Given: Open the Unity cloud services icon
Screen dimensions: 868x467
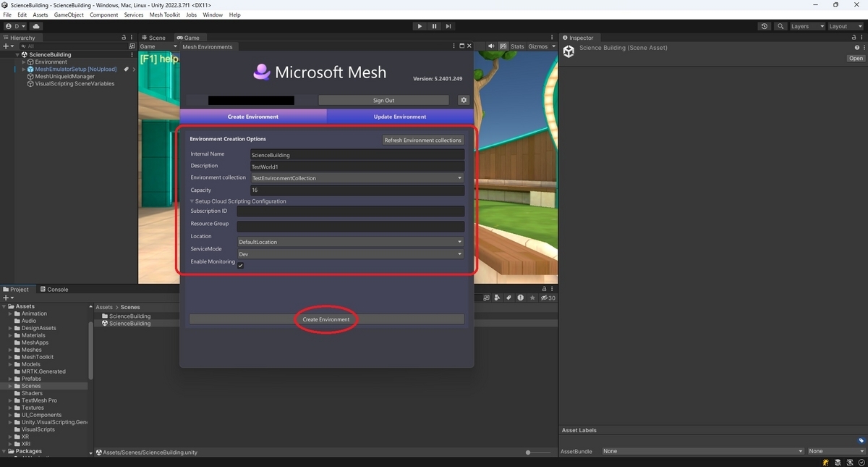Looking at the screenshot, I should (36, 26).
